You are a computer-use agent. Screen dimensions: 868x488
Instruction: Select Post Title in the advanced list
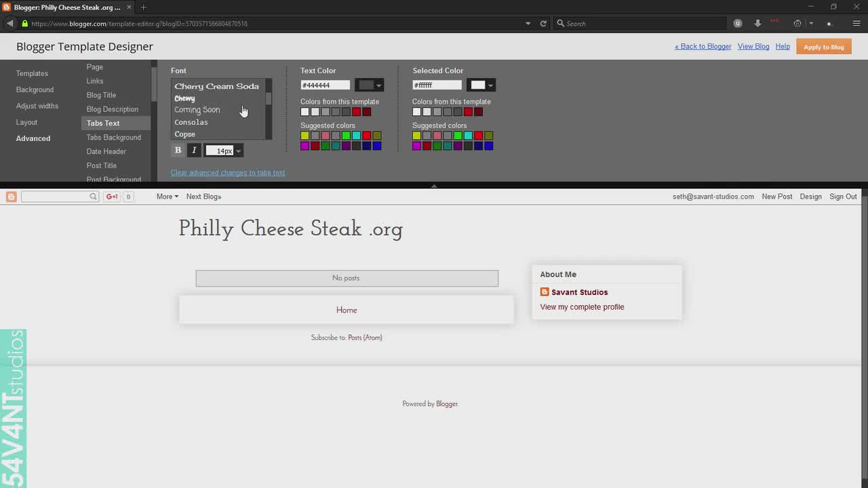(x=102, y=165)
